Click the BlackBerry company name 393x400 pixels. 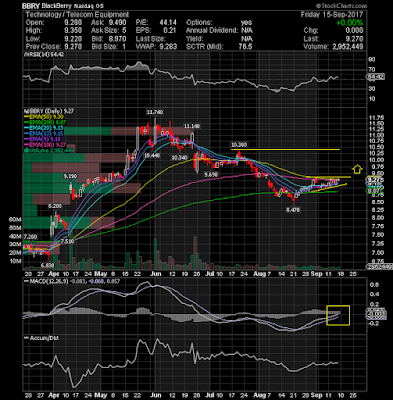56,6
